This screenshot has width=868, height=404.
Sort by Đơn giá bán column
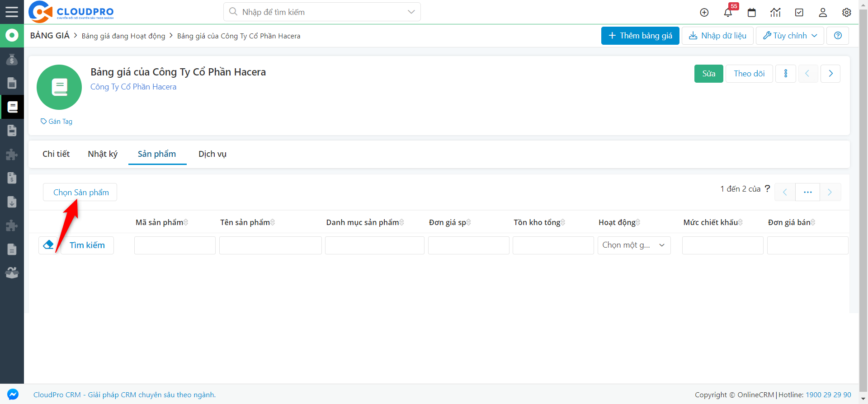point(792,222)
